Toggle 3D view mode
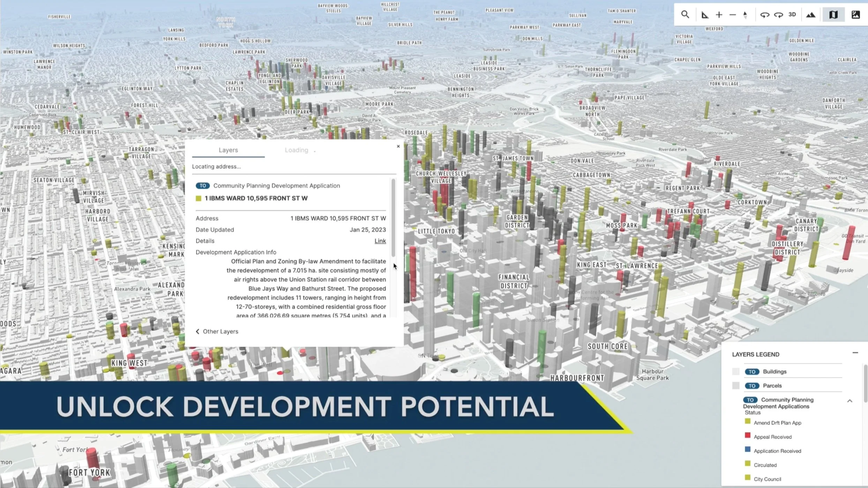The width and height of the screenshot is (868, 488). (x=792, y=15)
